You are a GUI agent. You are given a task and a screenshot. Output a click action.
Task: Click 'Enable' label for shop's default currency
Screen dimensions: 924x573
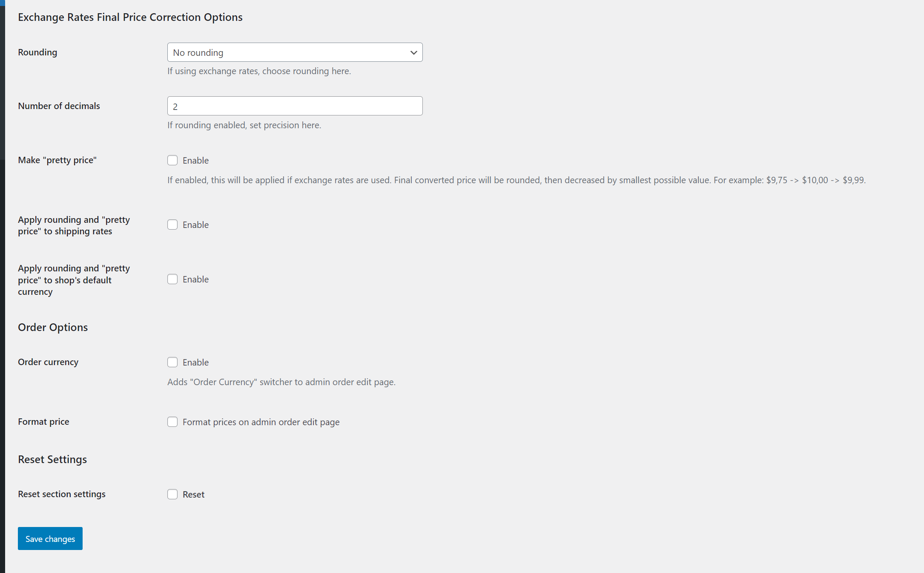coord(195,279)
